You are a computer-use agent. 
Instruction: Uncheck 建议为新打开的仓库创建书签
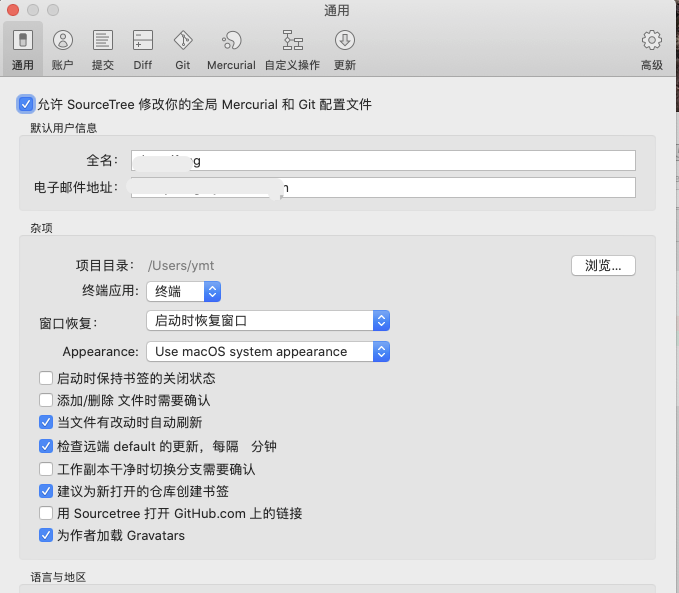coord(46,491)
